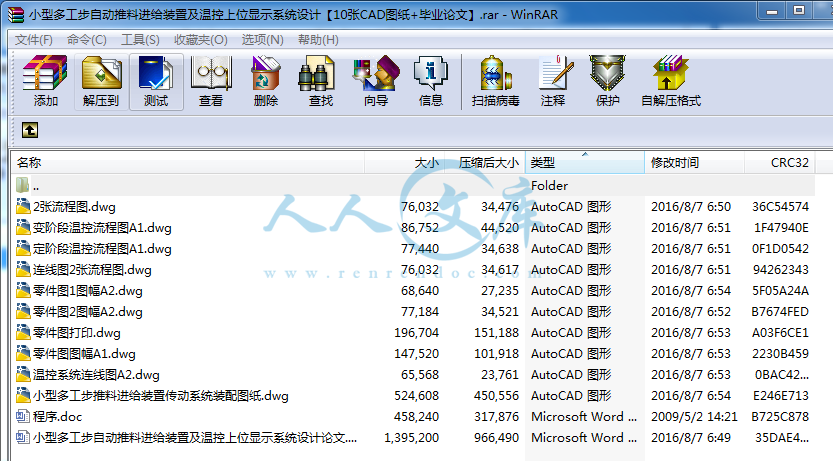Sort by 修改时间 column header
Image resolution: width=833 pixels, height=461 pixels.
point(694,163)
